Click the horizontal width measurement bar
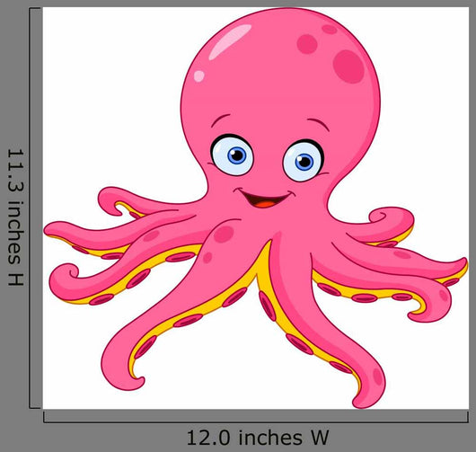This screenshot has height=452, width=476. click(x=256, y=417)
